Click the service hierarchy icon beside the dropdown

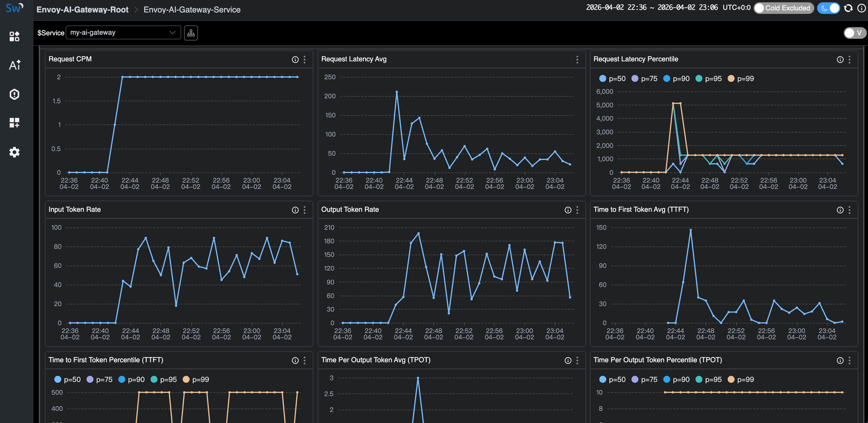(x=191, y=33)
